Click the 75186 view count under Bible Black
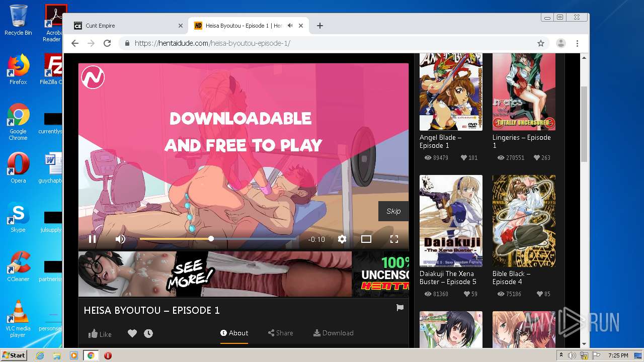The height and width of the screenshot is (362, 644). [509, 294]
